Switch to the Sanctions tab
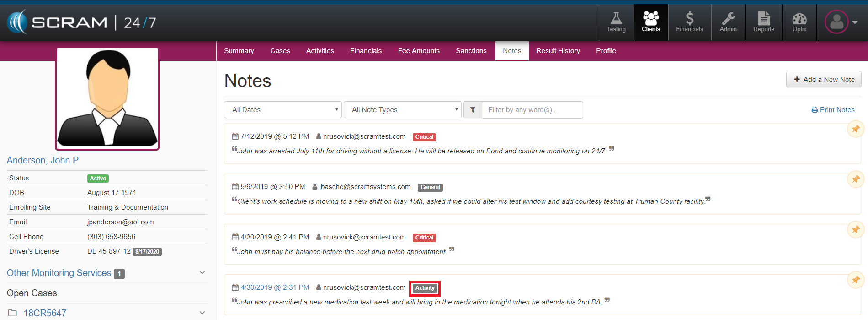Screen dimensions: 868x320 pyautogui.click(x=471, y=51)
